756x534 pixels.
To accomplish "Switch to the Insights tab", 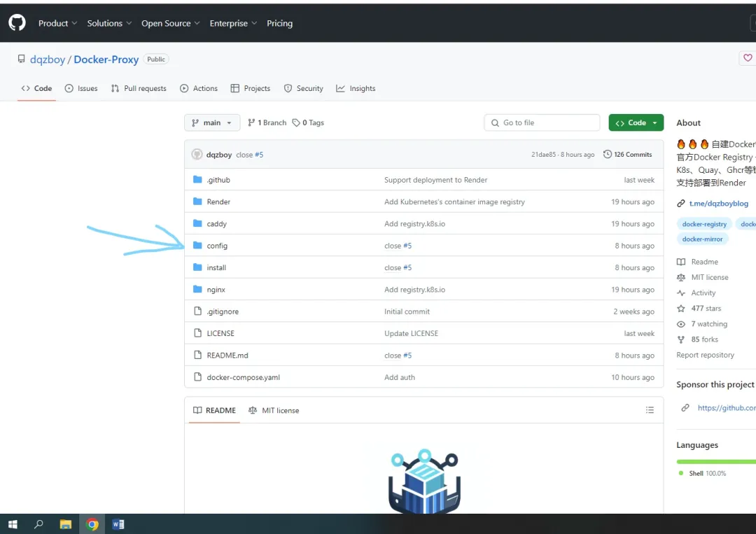I will click(x=356, y=88).
